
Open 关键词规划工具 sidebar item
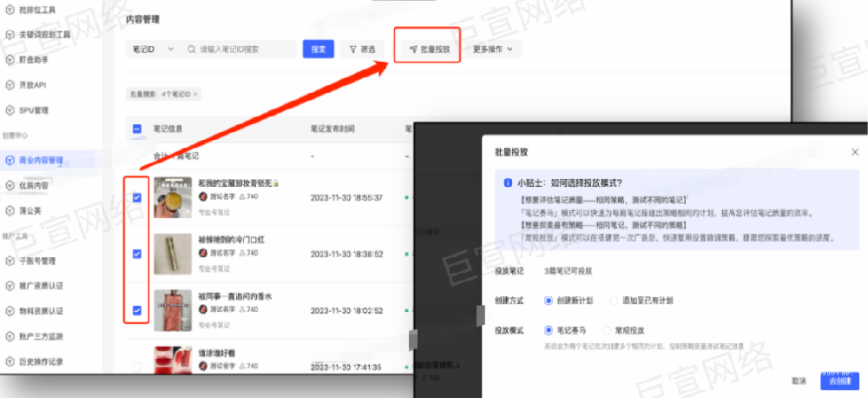click(x=44, y=35)
